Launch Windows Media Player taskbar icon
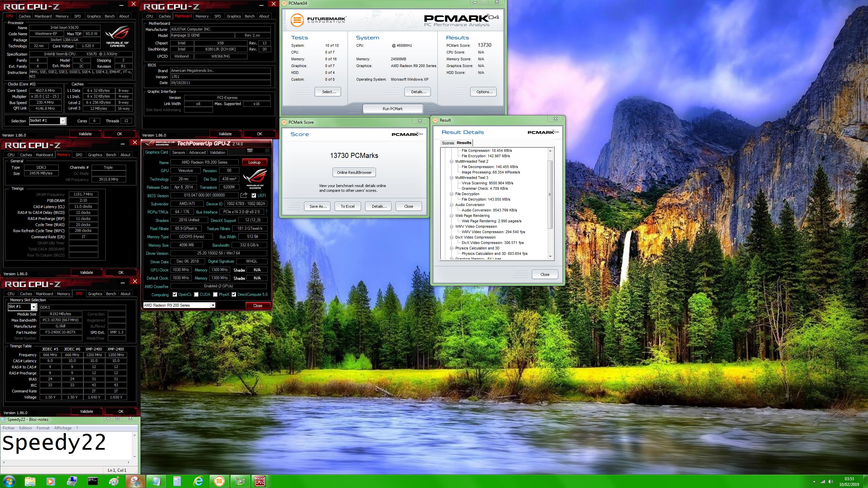868x488 pixels. click(51, 481)
